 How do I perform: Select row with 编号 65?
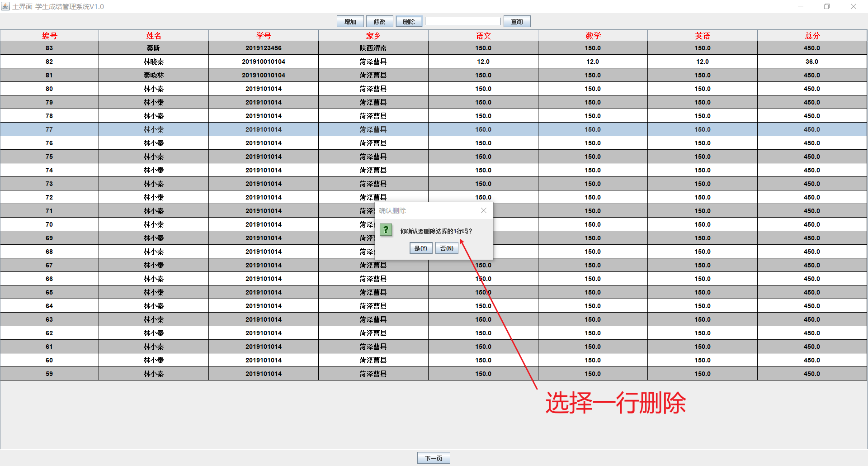pos(434,292)
